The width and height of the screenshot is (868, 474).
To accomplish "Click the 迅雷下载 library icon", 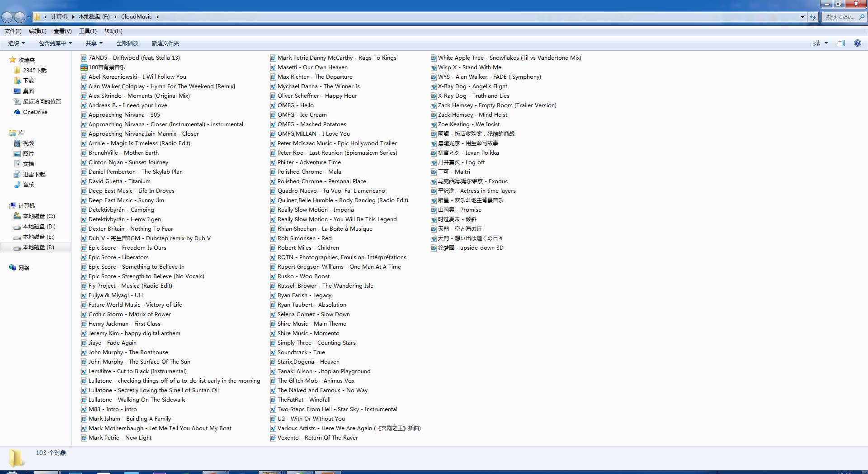I will click(17, 174).
